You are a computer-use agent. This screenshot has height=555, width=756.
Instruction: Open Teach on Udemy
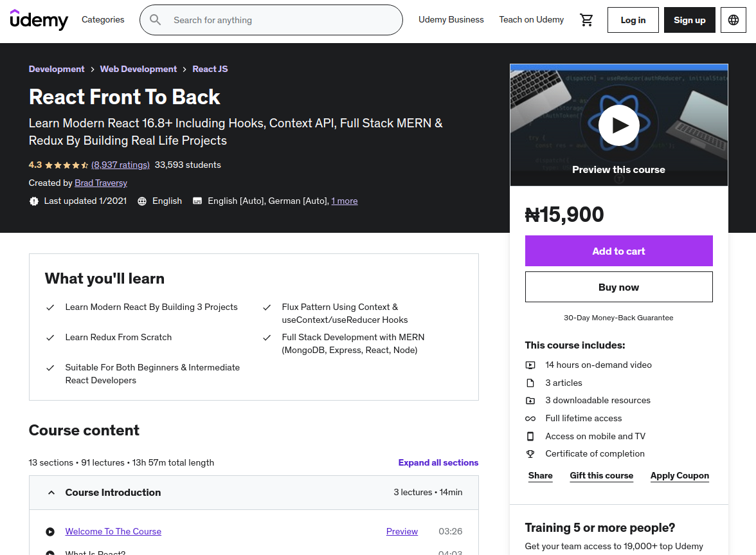(x=531, y=20)
